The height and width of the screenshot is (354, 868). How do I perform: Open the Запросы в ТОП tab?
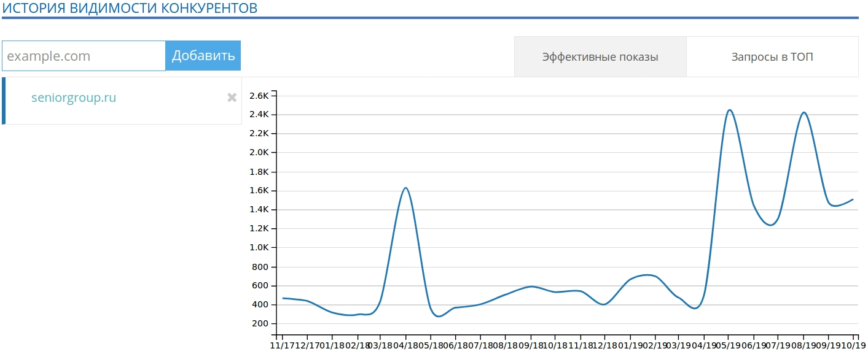click(x=772, y=57)
